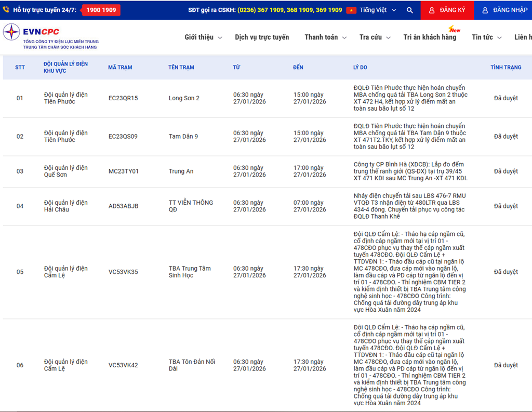Screen dimensions: 532x412
Task: Expand the Tra cứu menu
Action: (374, 37)
